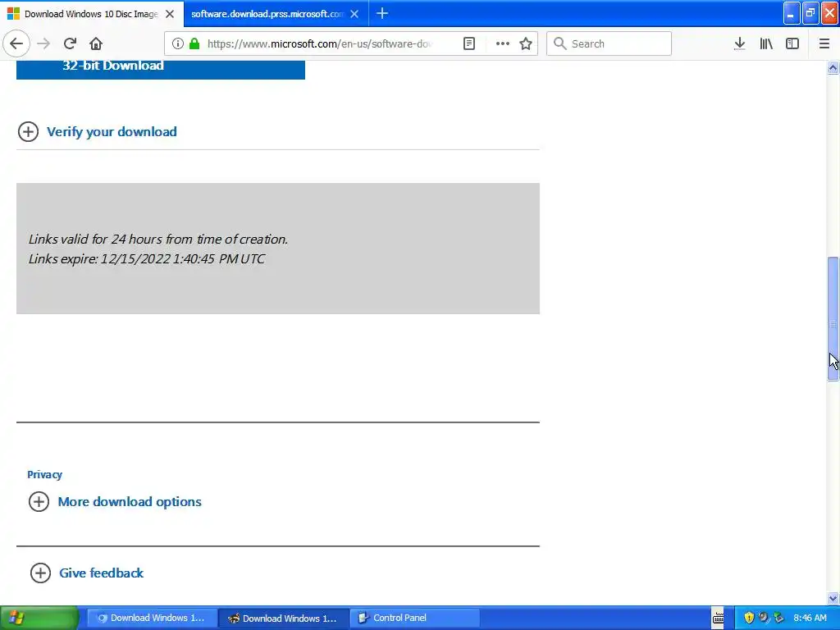Bookmark this page with the star
The height and width of the screenshot is (630, 840).
click(x=526, y=43)
